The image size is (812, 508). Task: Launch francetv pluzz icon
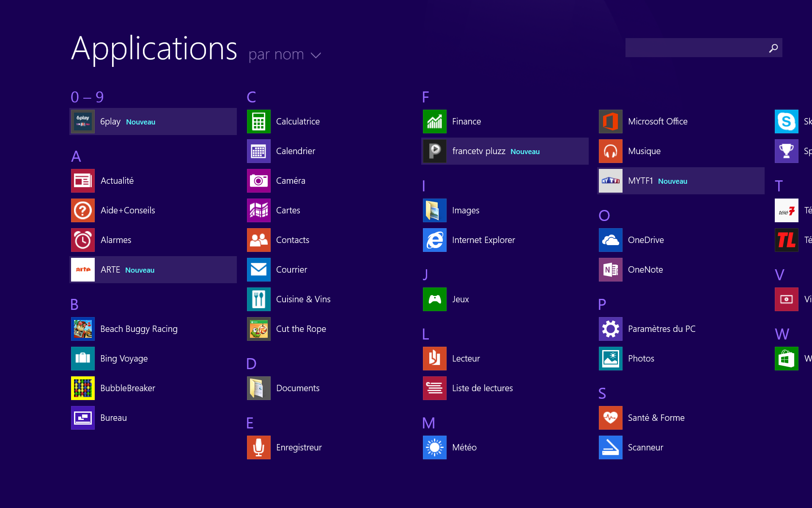click(x=435, y=151)
